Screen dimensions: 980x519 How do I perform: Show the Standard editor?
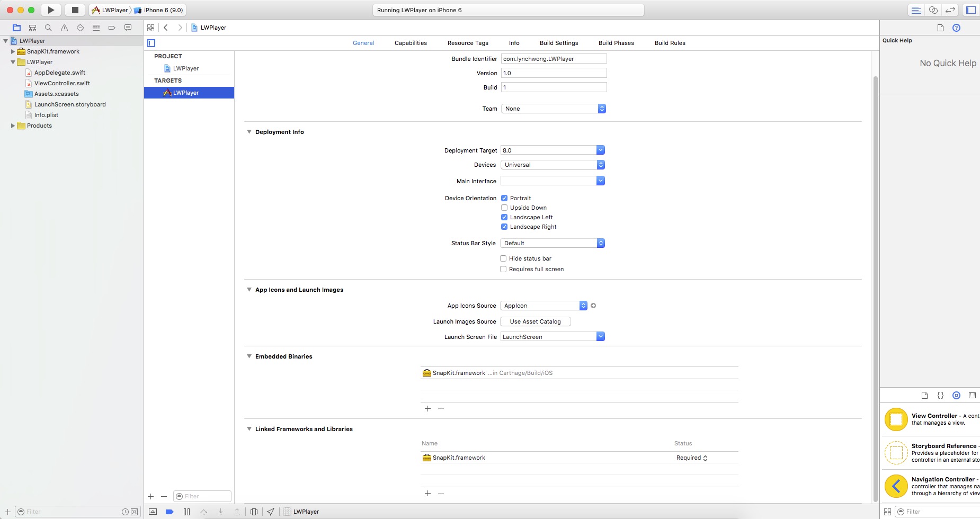(916, 10)
